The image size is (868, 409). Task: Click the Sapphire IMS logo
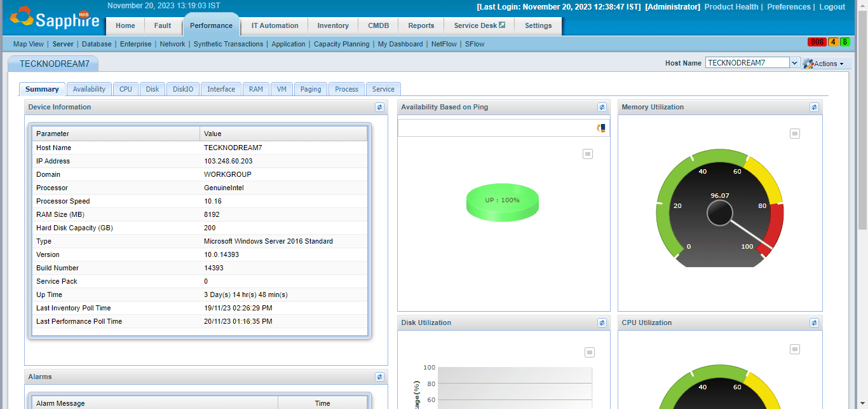tap(55, 18)
